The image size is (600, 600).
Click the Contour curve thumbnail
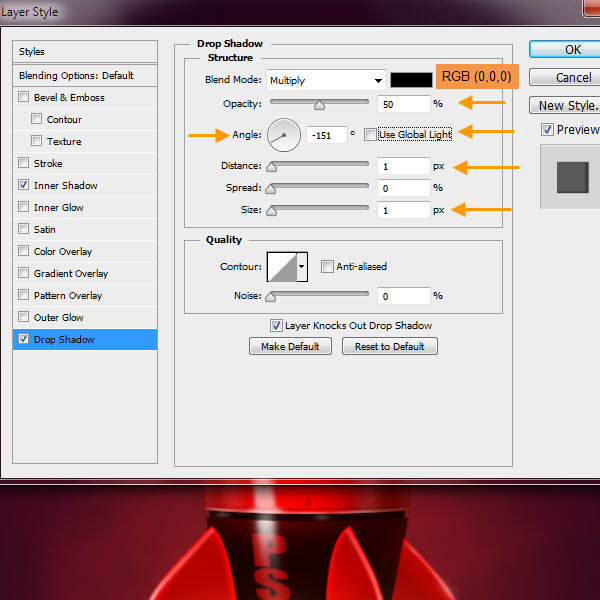coord(281,267)
